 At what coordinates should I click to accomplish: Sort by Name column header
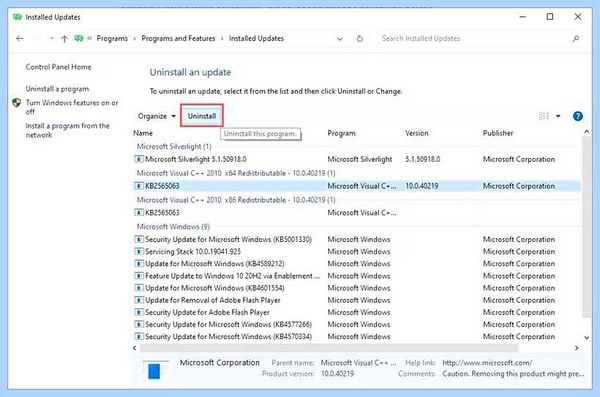coord(143,133)
